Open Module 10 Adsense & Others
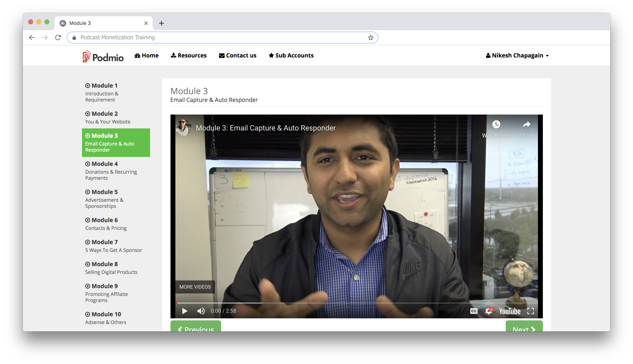This screenshot has height=364, width=633. click(116, 318)
